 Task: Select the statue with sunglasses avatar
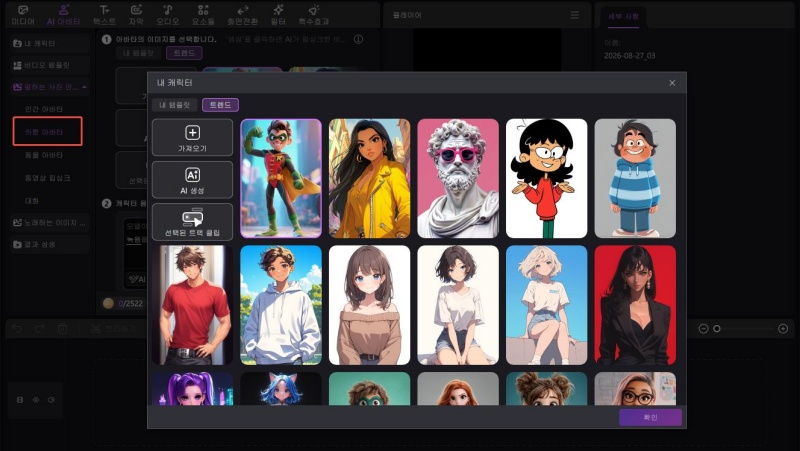[458, 179]
